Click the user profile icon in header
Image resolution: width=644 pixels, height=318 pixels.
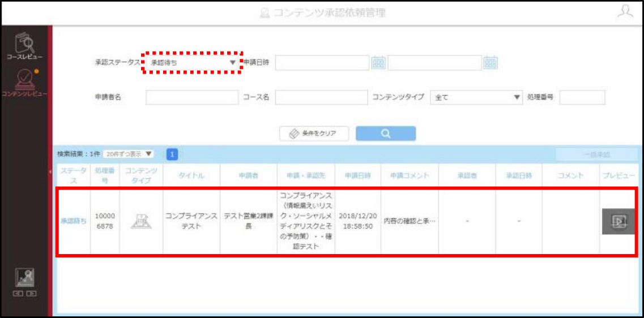click(x=625, y=12)
